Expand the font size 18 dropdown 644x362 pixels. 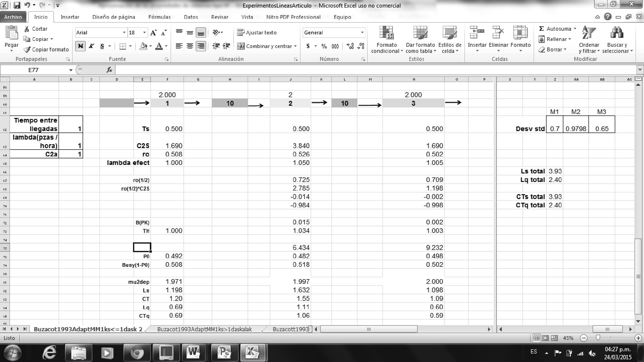coord(144,32)
